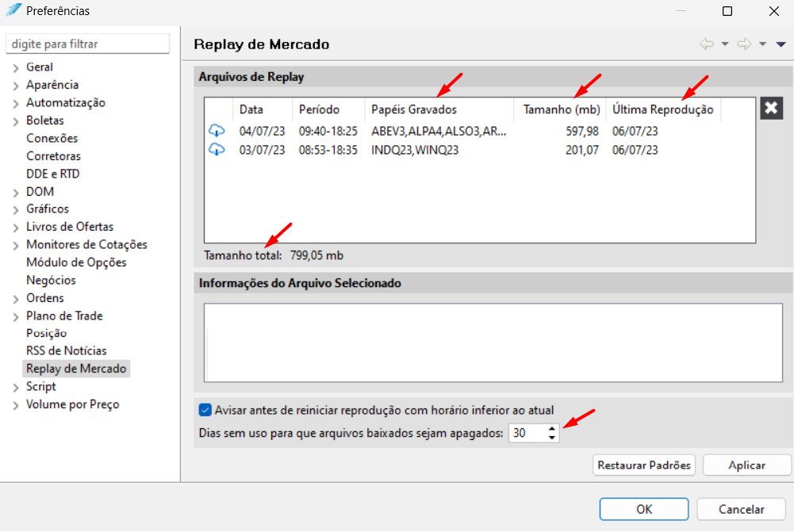Click the digite para filtrar field
The width and height of the screenshot is (794, 532).
click(x=87, y=44)
